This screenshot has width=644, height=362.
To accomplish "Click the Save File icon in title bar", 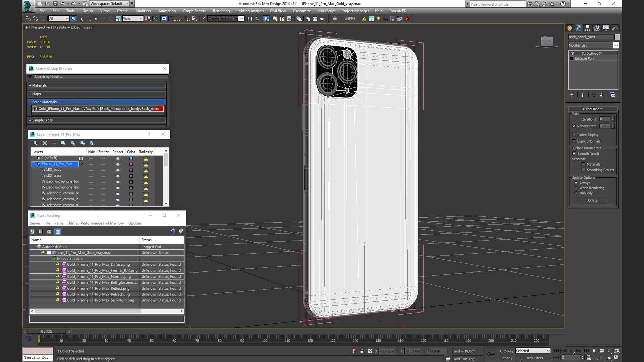I will pyautogui.click(x=55, y=4).
